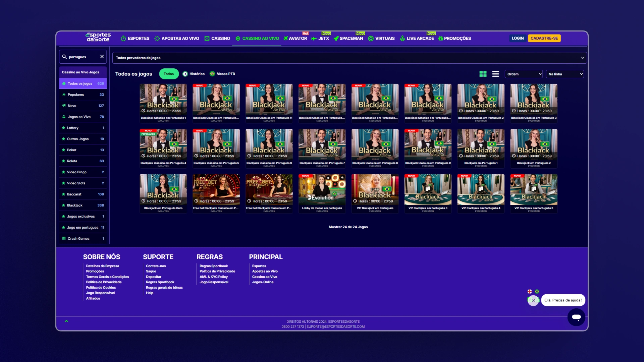Open Jogos-Online footer link
This screenshot has width=644, height=362.
tap(263, 282)
